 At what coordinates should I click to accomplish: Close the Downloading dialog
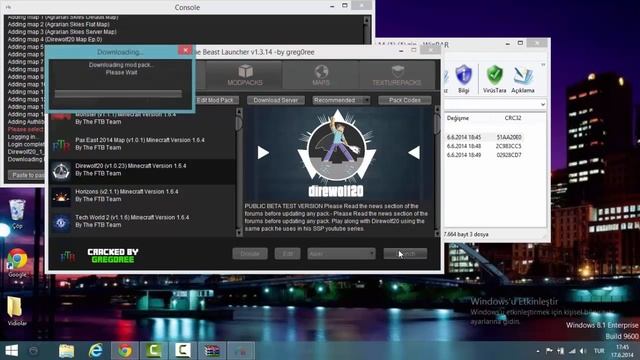click(x=185, y=50)
